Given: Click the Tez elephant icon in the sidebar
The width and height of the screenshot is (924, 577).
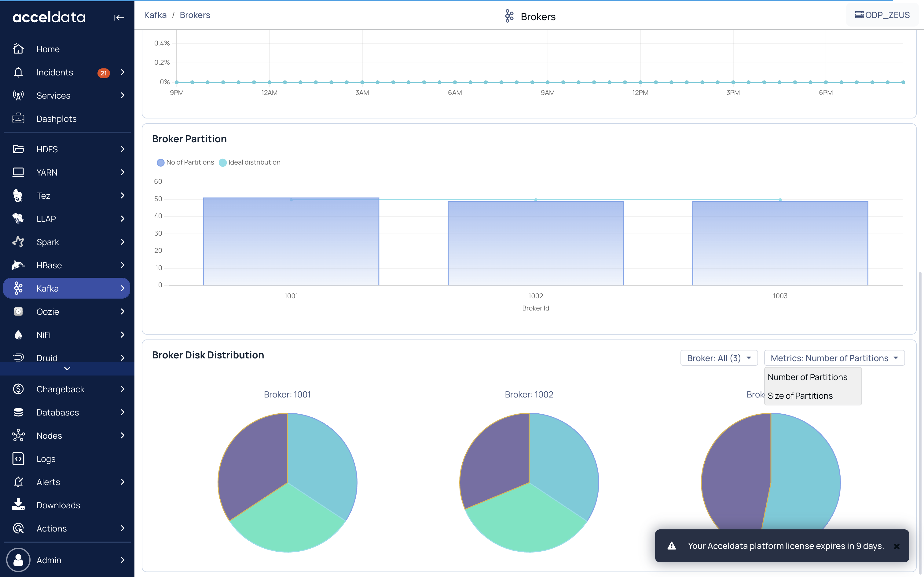Looking at the screenshot, I should tap(18, 195).
